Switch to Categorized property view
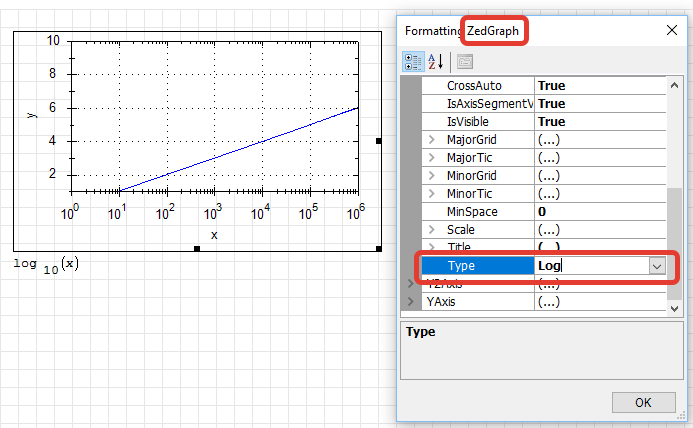The image size is (693, 428). 413,61
